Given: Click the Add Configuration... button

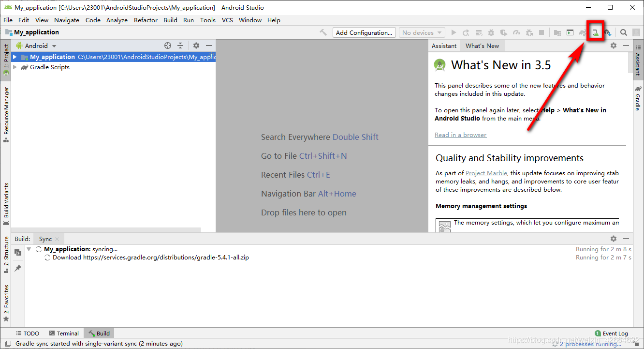Looking at the screenshot, I should tap(364, 32).
